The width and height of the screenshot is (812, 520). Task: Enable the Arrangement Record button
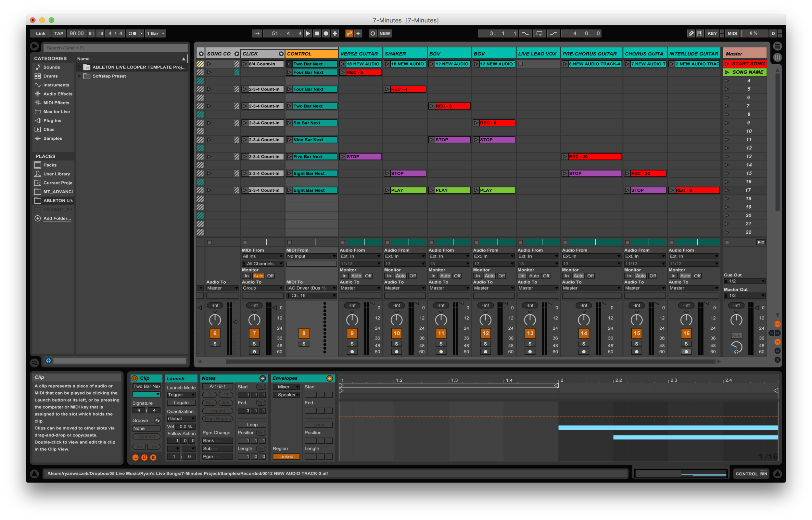pyautogui.click(x=326, y=33)
